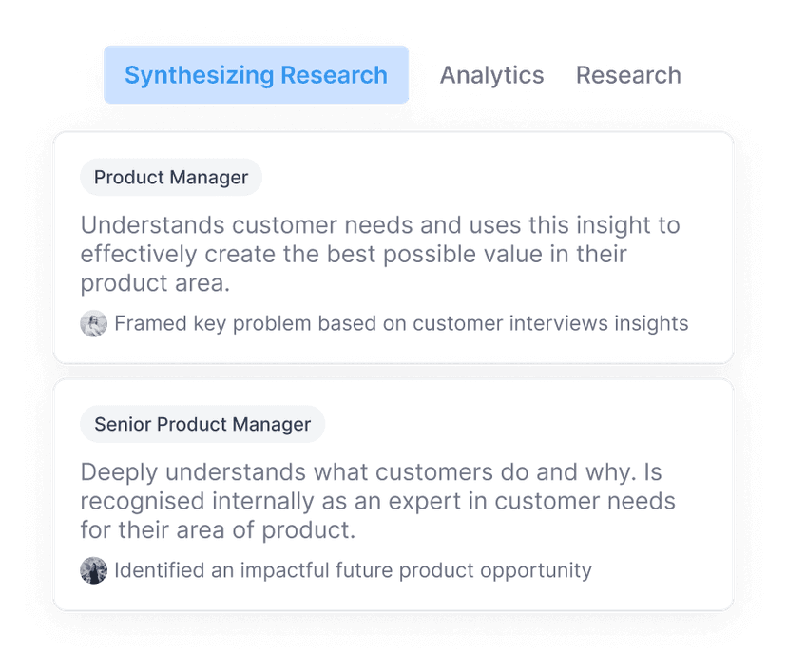Click the "Deeply understands what customers do" description
The image size is (787, 672).
click(x=377, y=501)
